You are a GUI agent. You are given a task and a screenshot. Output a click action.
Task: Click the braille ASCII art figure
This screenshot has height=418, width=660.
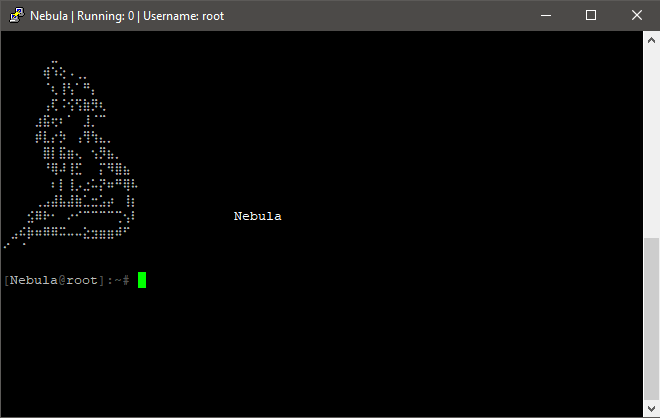click(x=70, y=155)
